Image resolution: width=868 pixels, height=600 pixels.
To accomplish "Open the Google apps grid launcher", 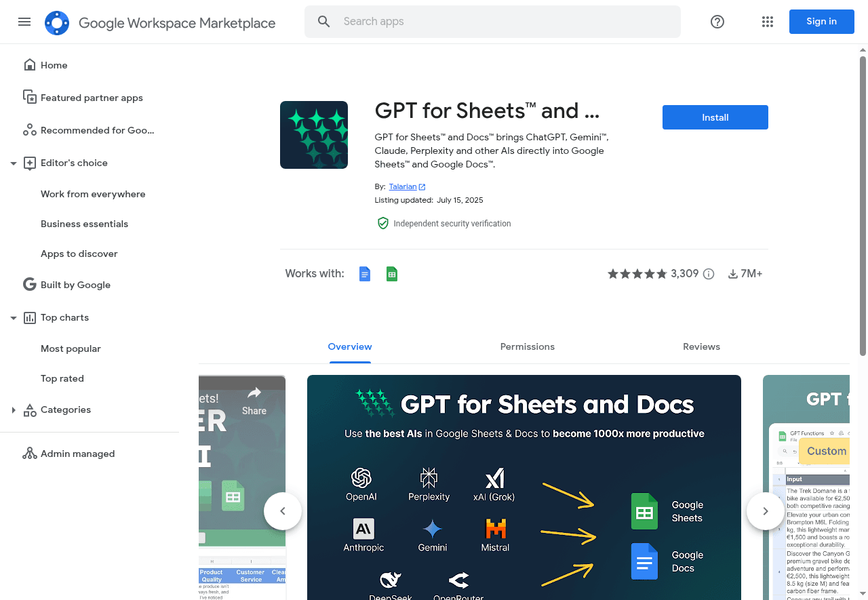I will click(x=767, y=22).
